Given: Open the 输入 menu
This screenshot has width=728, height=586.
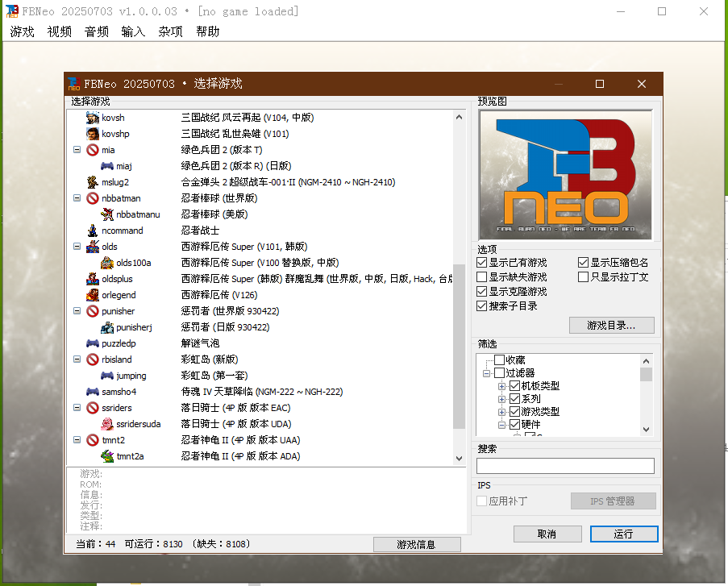Looking at the screenshot, I should click(133, 31).
